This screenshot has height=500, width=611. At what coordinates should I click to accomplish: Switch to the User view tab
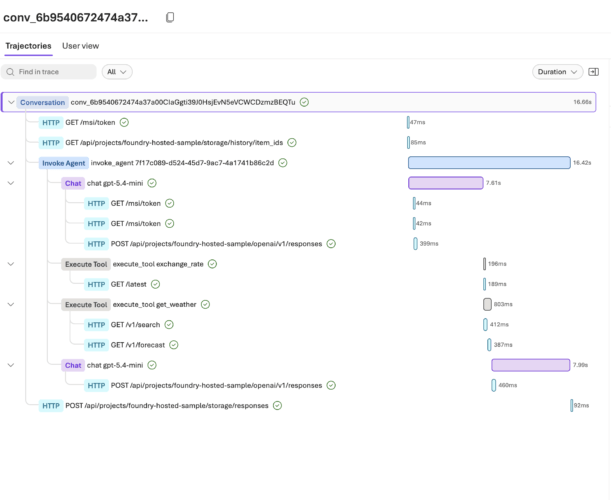81,46
